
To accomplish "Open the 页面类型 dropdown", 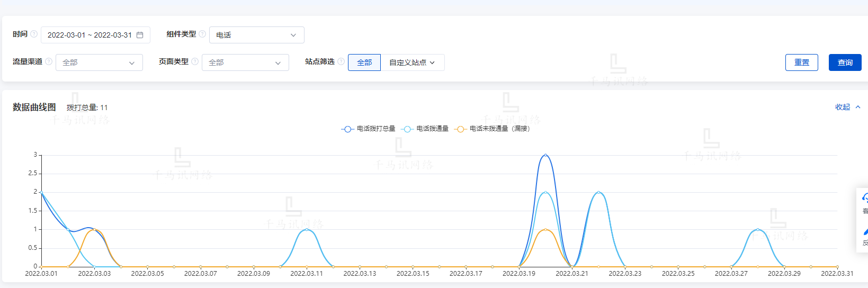I will [x=245, y=62].
